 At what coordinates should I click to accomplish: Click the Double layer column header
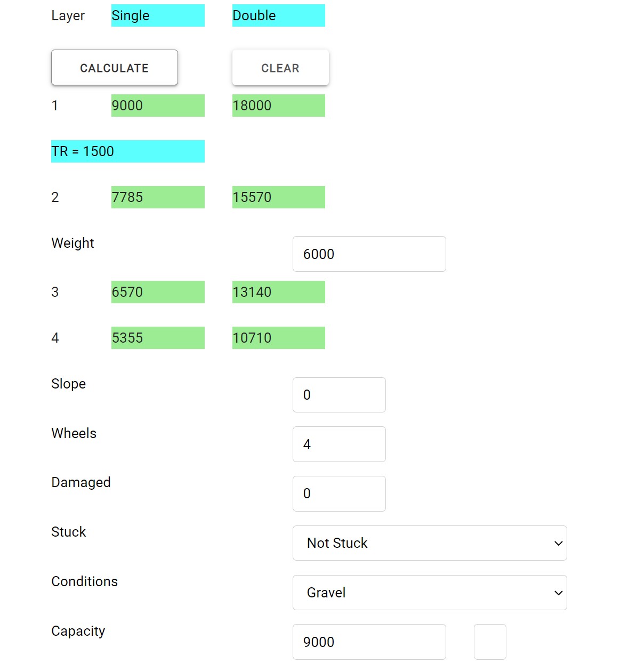[278, 15]
